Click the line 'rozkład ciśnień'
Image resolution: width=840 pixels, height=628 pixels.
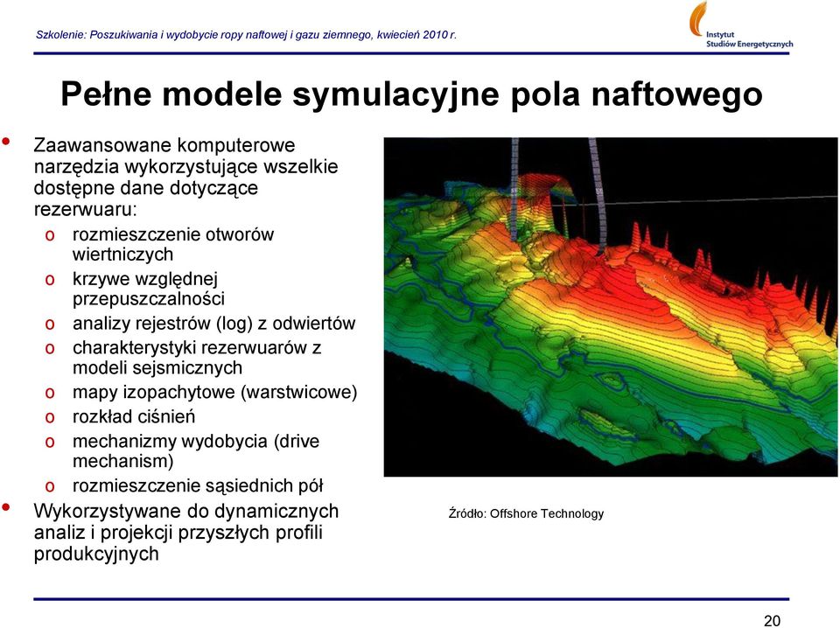point(134,416)
